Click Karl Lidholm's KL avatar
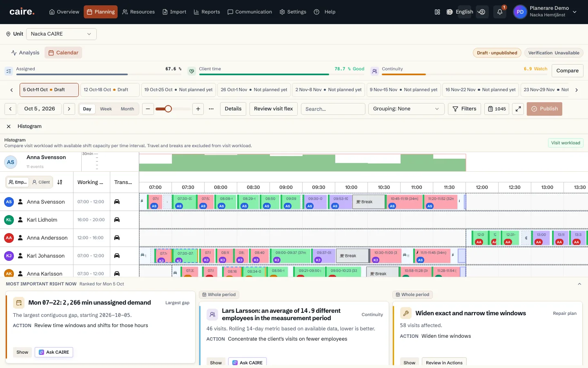This screenshot has height=368, width=588. pos(9,220)
